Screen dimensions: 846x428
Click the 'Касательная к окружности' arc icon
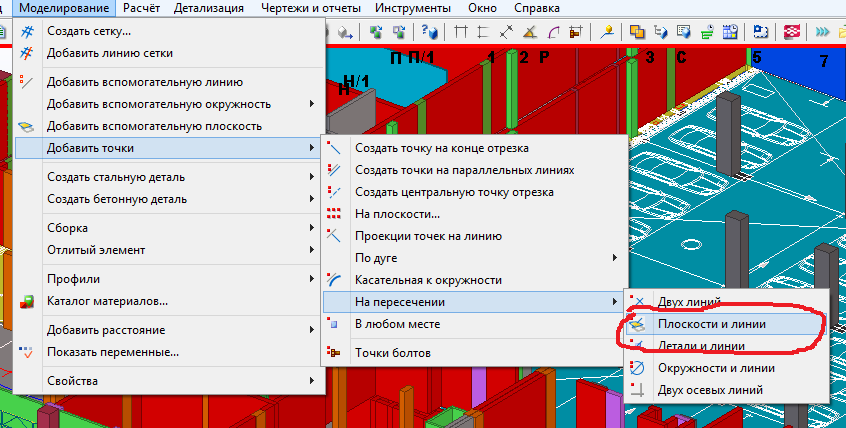tap(335, 281)
